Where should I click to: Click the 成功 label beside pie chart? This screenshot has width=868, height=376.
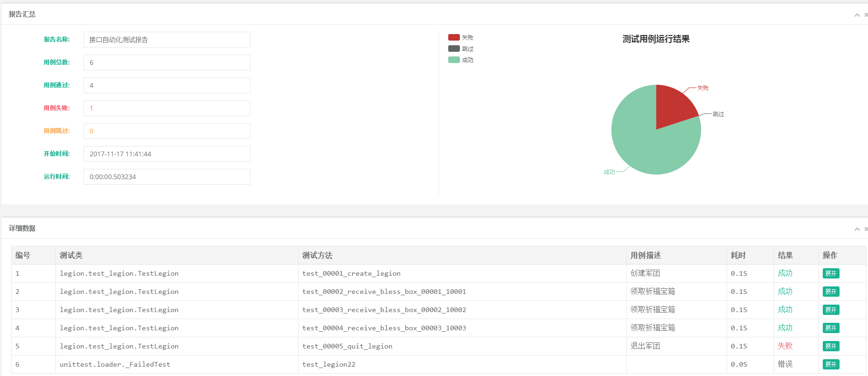pyautogui.click(x=609, y=172)
